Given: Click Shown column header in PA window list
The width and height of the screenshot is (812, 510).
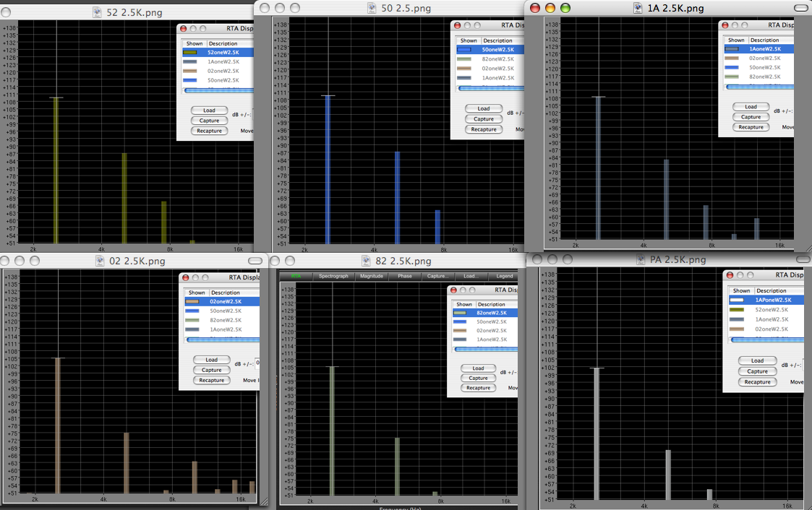Looking at the screenshot, I should (741, 290).
